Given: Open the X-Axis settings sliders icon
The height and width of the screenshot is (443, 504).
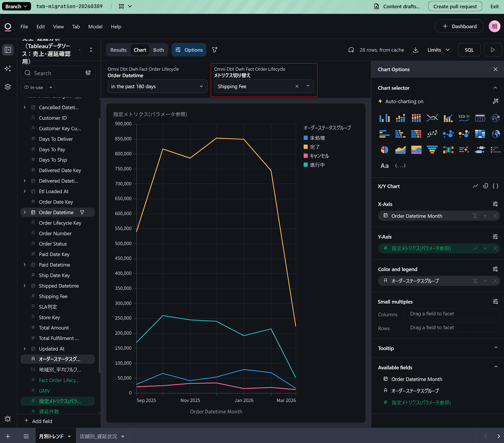Looking at the screenshot, I should (495, 204).
